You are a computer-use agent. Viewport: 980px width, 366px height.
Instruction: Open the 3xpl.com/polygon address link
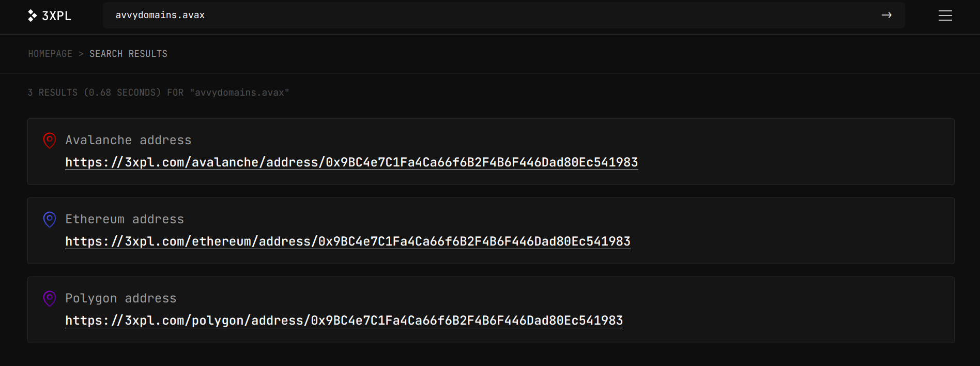[344, 321]
